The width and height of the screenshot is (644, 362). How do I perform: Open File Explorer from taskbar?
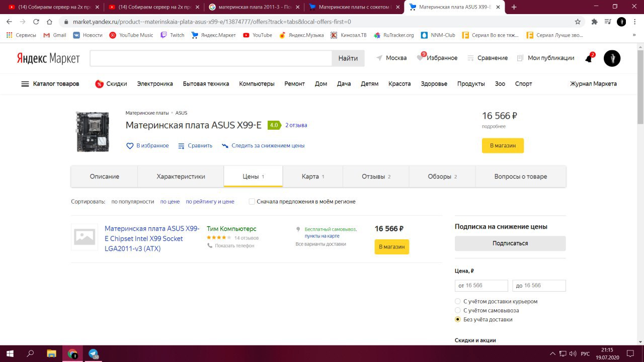pyautogui.click(x=51, y=353)
